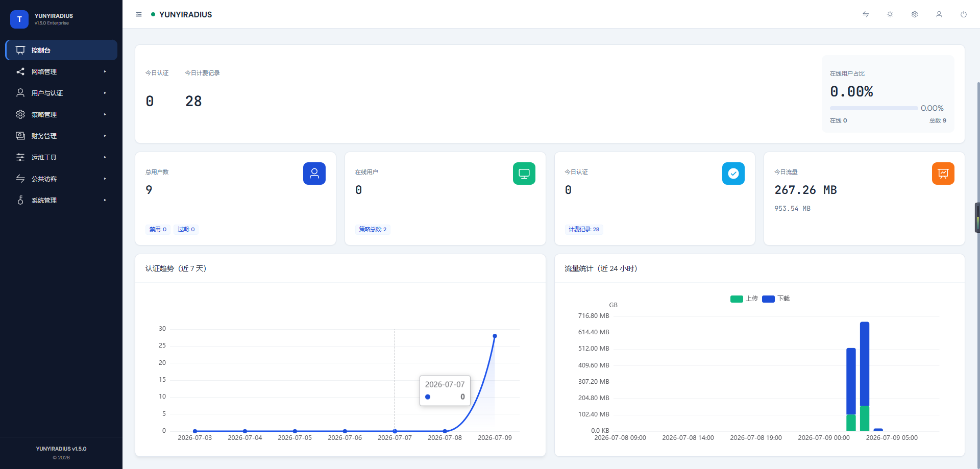Open the user profile icon in header

939,14
